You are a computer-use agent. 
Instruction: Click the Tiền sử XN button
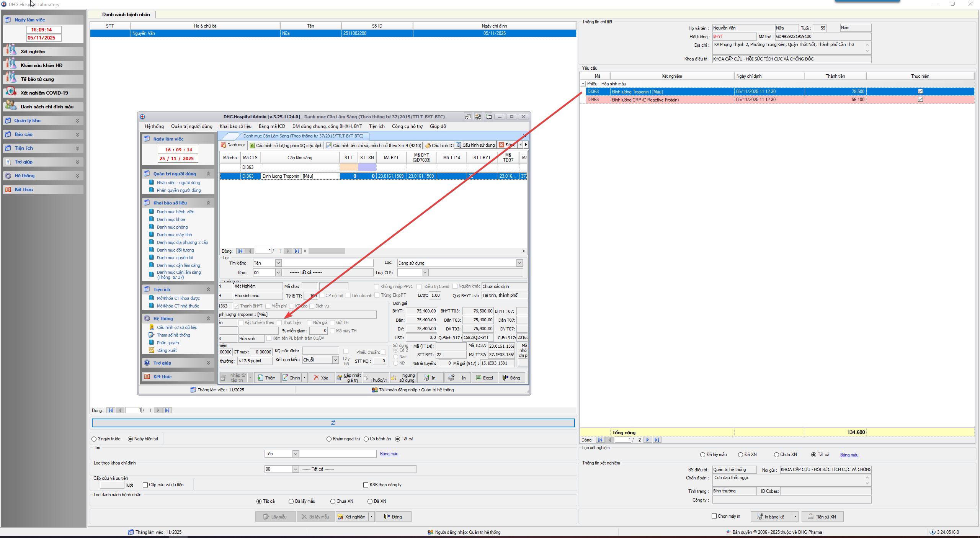pyautogui.click(x=822, y=517)
